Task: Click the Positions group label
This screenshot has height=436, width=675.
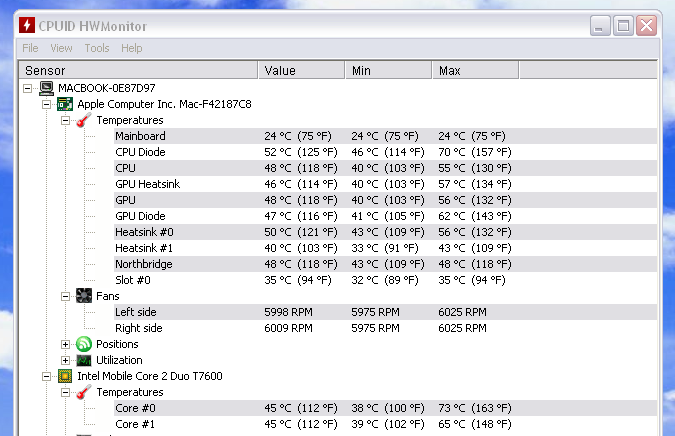Action: (x=117, y=344)
